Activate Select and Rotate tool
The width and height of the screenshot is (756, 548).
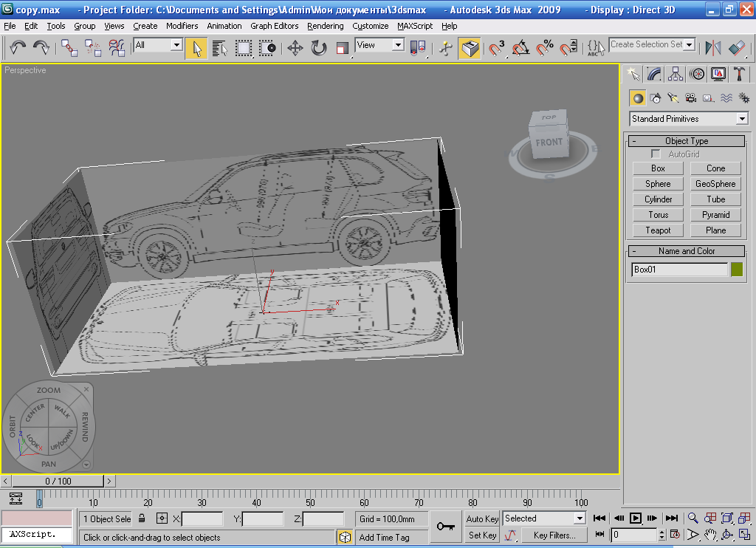(x=319, y=48)
